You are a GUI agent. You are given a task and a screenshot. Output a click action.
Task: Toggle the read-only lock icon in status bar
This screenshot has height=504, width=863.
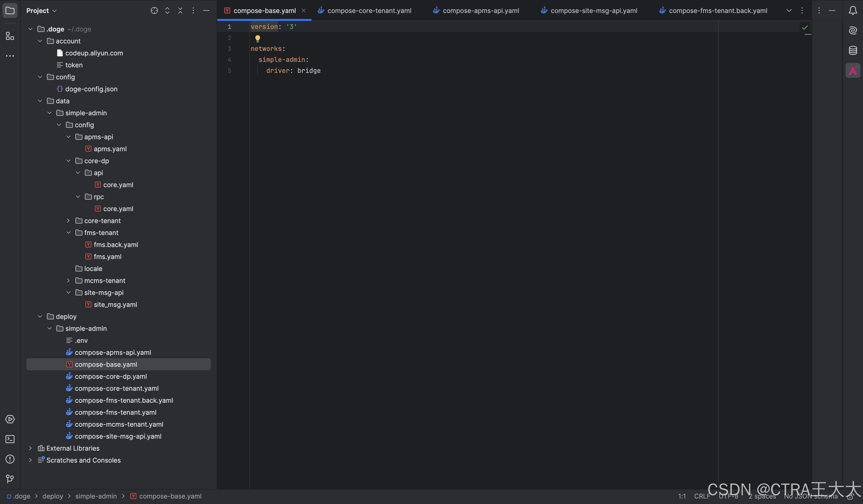point(850,497)
